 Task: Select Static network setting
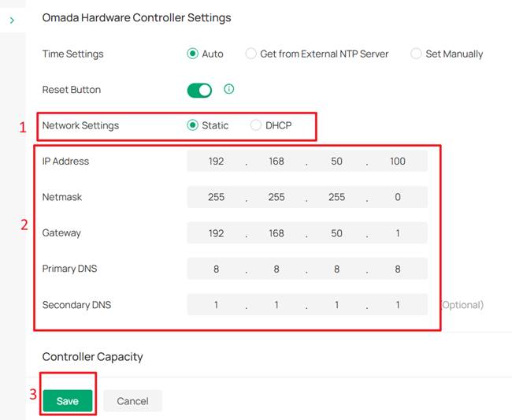click(192, 125)
